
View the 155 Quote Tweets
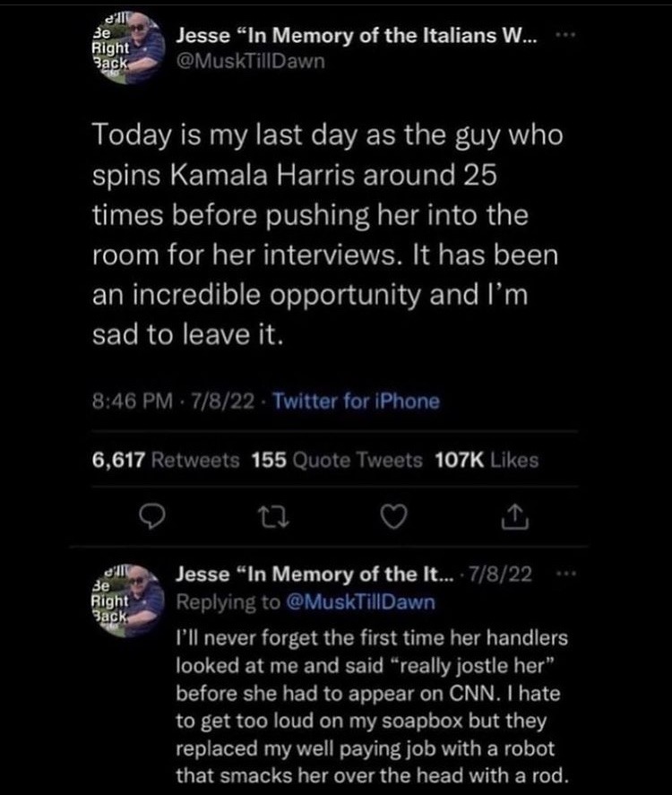pos(338,460)
